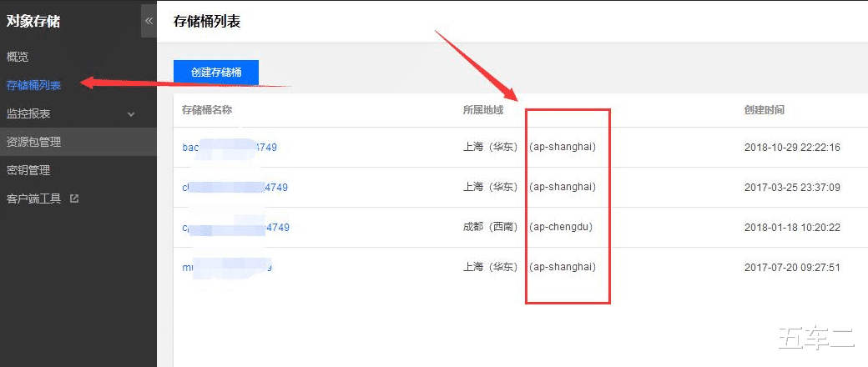Click the 创建时间 column header
Image resolution: width=868 pixels, height=367 pixels.
coord(765,109)
